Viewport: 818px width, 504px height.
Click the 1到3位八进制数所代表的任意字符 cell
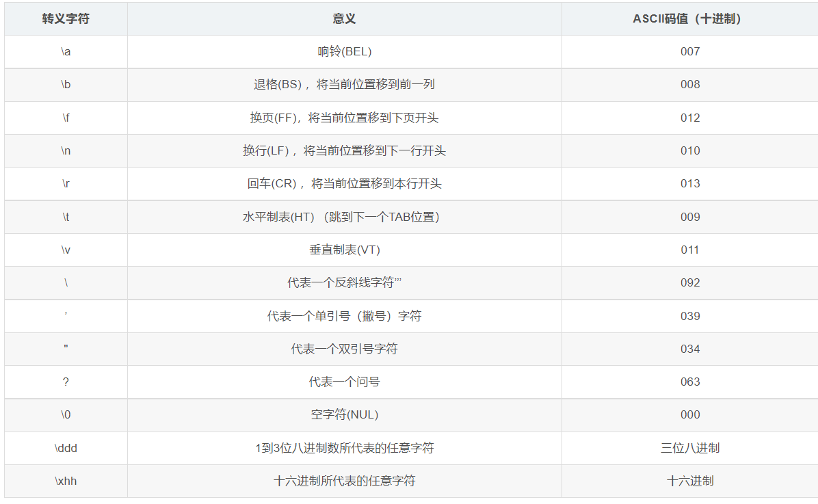[x=344, y=448]
